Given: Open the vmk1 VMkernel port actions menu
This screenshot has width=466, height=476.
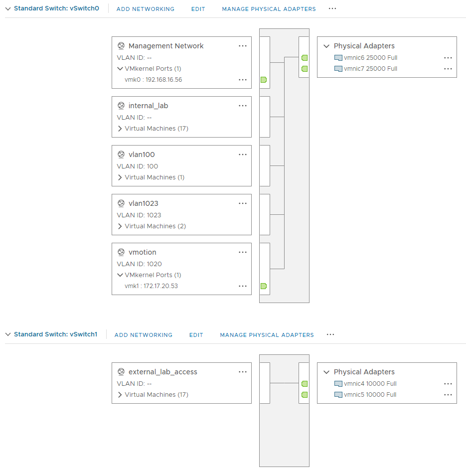Looking at the screenshot, I should coord(243,286).
